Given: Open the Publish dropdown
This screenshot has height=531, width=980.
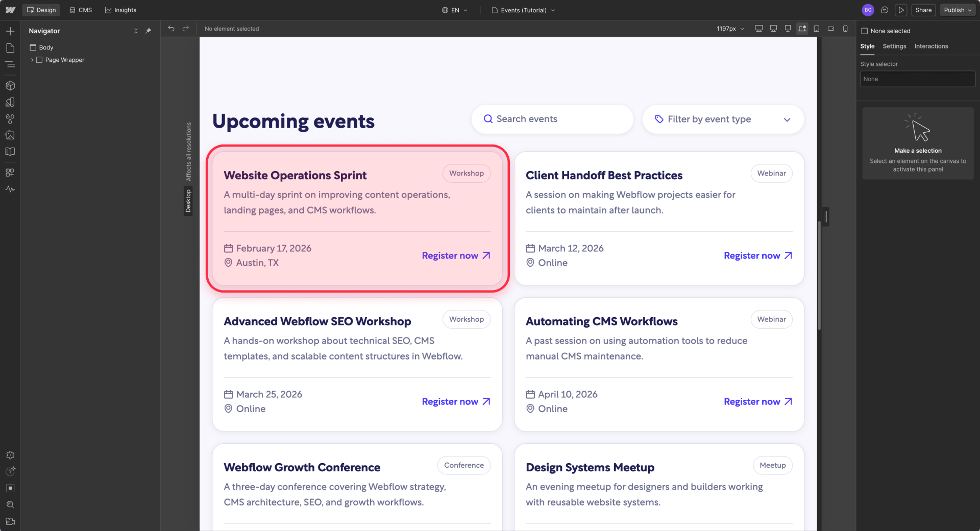Looking at the screenshot, I should pos(958,10).
